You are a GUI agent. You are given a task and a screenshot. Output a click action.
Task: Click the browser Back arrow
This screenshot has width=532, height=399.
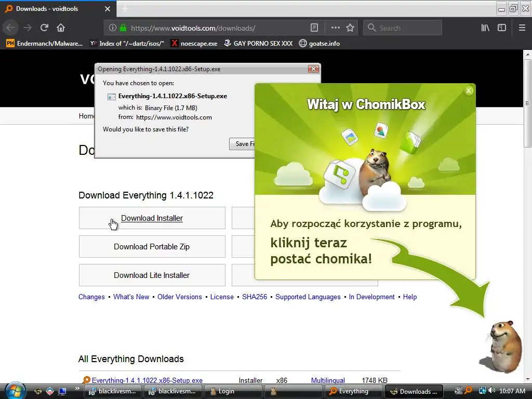(11, 28)
